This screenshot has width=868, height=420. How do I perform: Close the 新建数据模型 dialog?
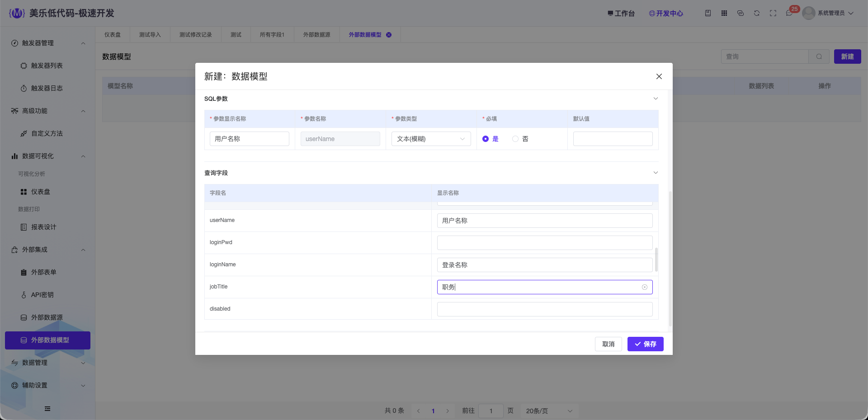point(659,76)
